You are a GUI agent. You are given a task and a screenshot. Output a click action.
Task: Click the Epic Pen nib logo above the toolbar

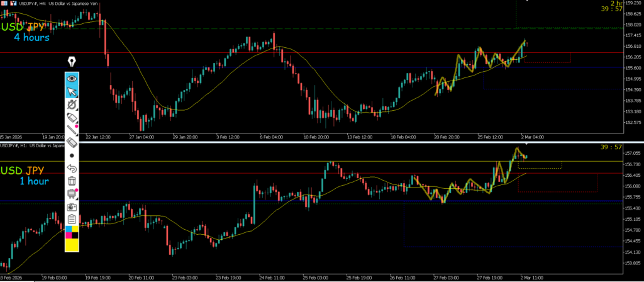72,62
